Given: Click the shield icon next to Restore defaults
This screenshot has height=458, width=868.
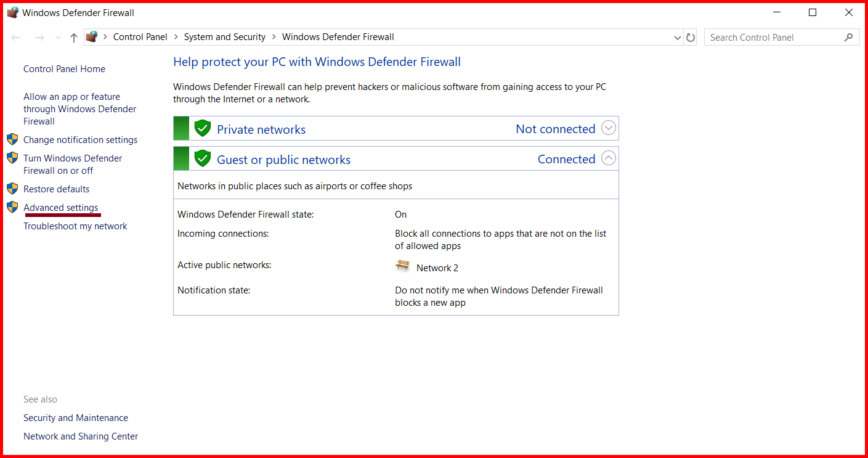Looking at the screenshot, I should [13, 189].
